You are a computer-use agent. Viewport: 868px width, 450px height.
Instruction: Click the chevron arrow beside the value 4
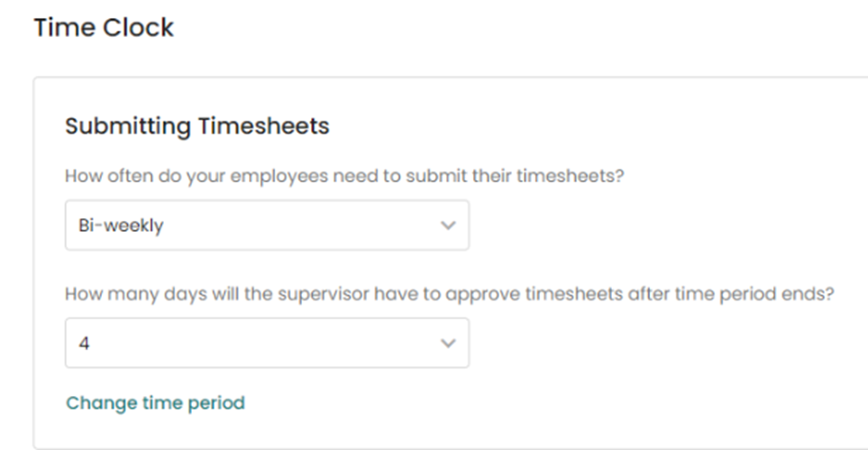pyautogui.click(x=448, y=344)
